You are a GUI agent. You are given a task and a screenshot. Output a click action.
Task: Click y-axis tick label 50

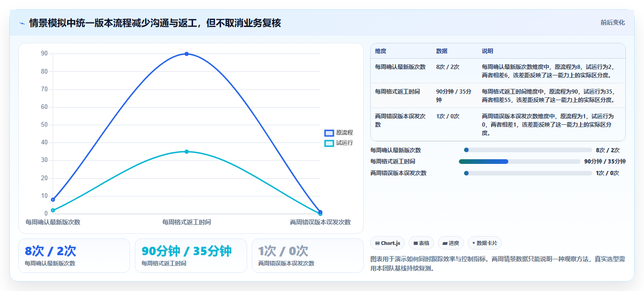click(44, 125)
